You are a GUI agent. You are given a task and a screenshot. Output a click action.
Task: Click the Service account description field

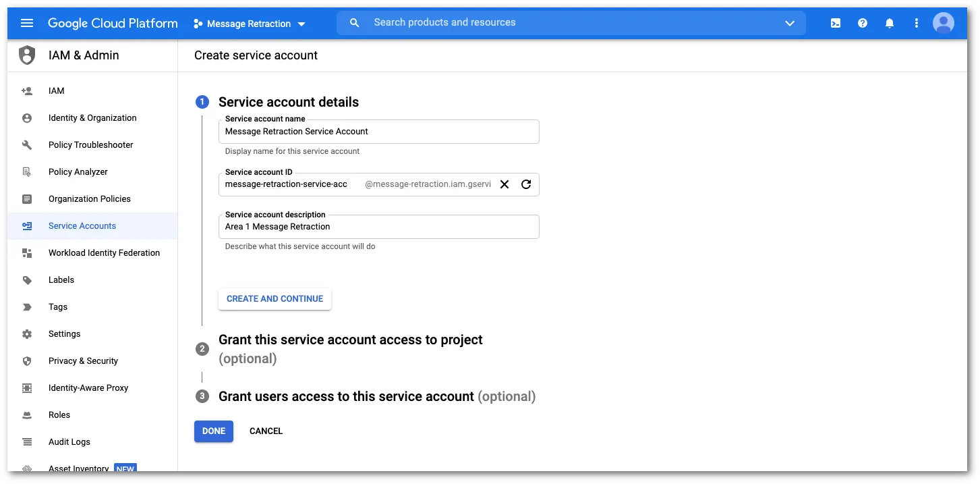click(x=378, y=227)
